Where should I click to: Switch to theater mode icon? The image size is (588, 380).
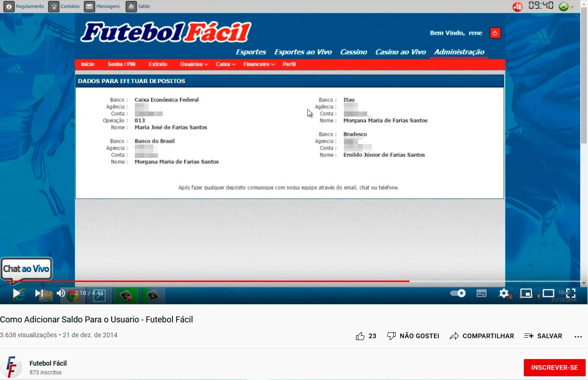(548, 293)
